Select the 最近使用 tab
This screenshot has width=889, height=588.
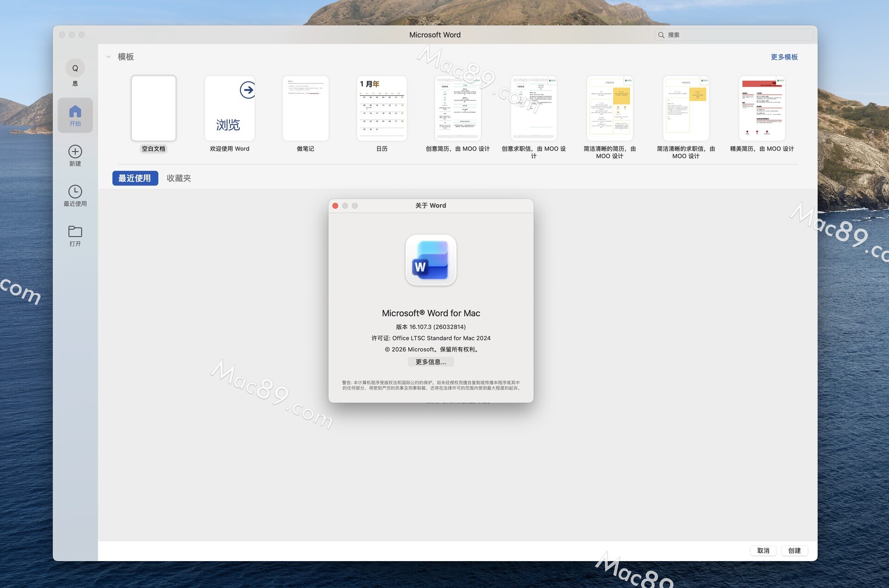pos(135,178)
